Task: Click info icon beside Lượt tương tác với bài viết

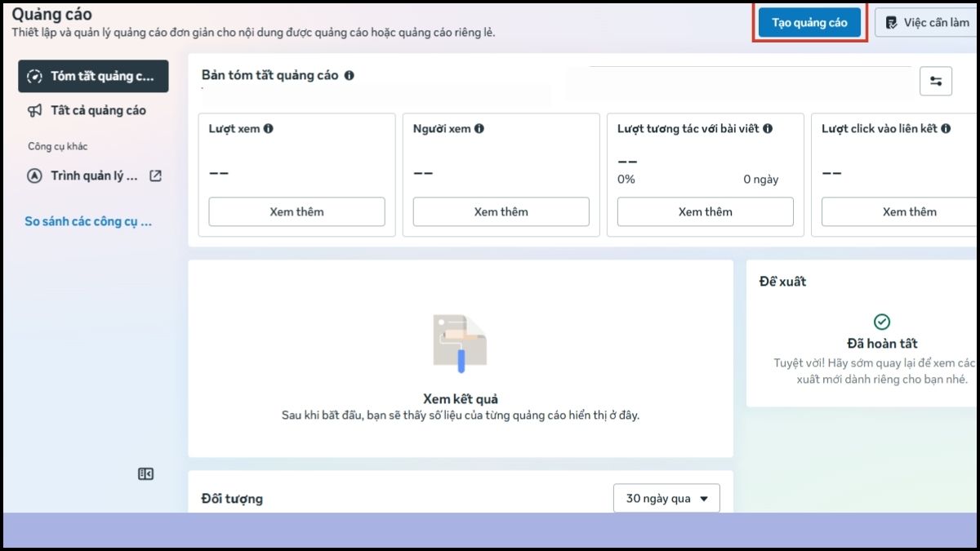Action: (768, 128)
